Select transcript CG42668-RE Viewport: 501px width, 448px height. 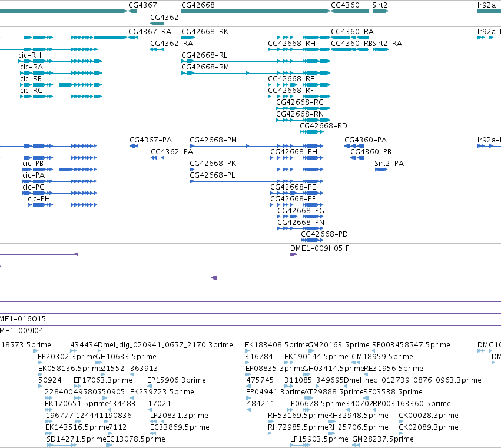(291, 79)
